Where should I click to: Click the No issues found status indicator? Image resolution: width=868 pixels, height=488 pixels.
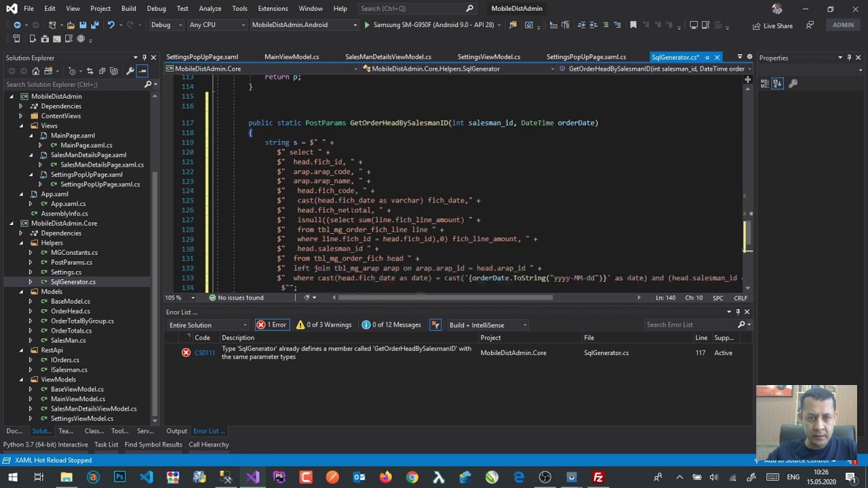(x=236, y=298)
